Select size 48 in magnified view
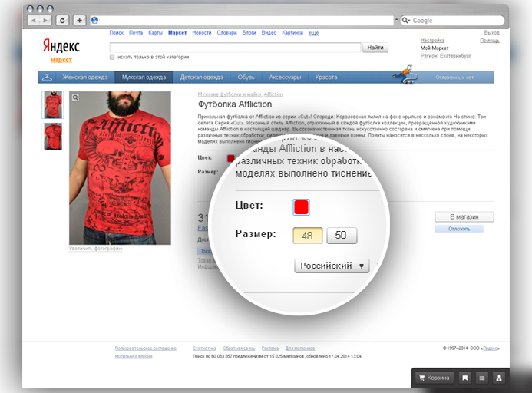 pos(307,235)
